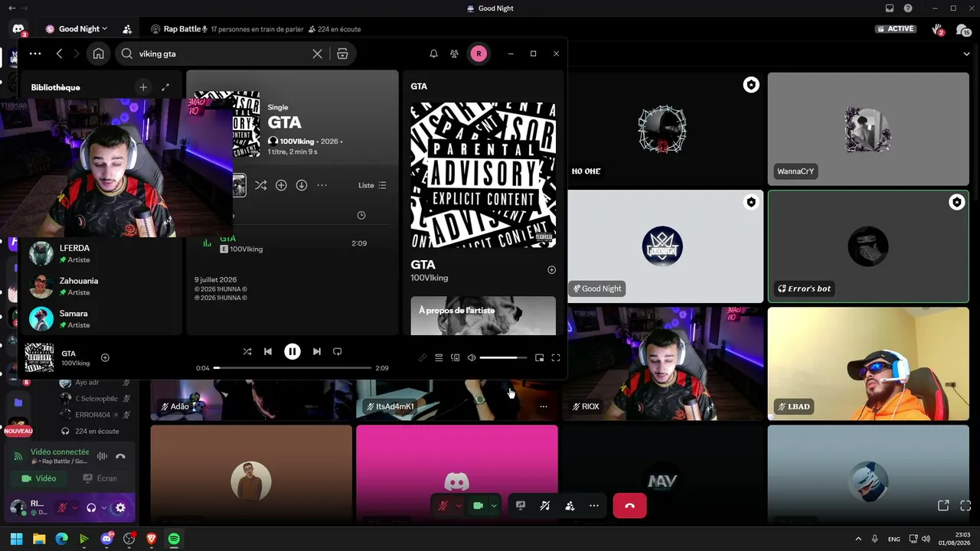Open more options for GTA single
The height and width of the screenshot is (551, 980).
(x=322, y=185)
